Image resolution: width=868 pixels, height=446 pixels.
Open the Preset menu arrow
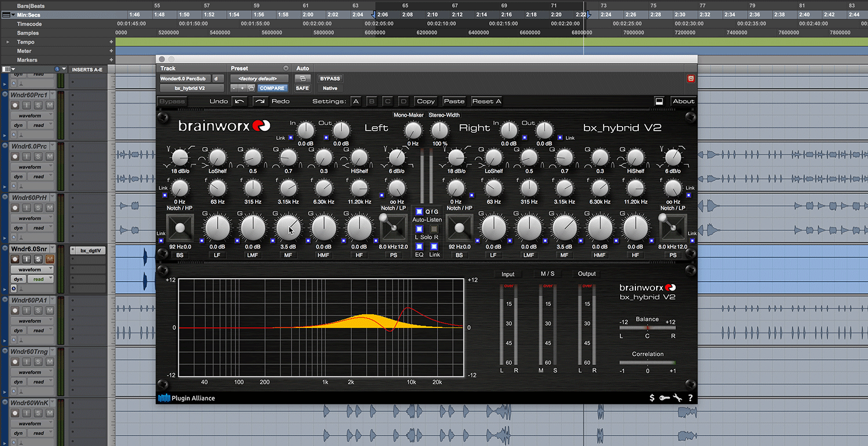coord(285,68)
